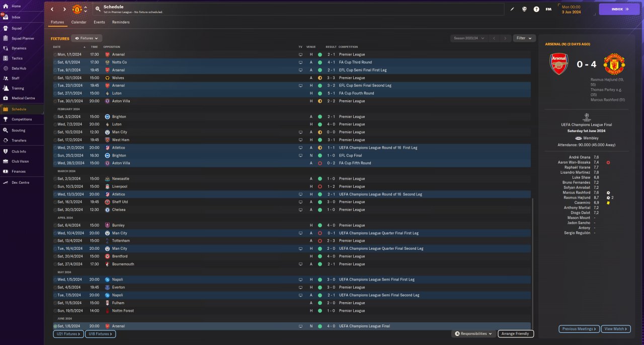This screenshot has height=345, width=644.
Task: Open Club Info in the sidebar
Action: pos(19,152)
